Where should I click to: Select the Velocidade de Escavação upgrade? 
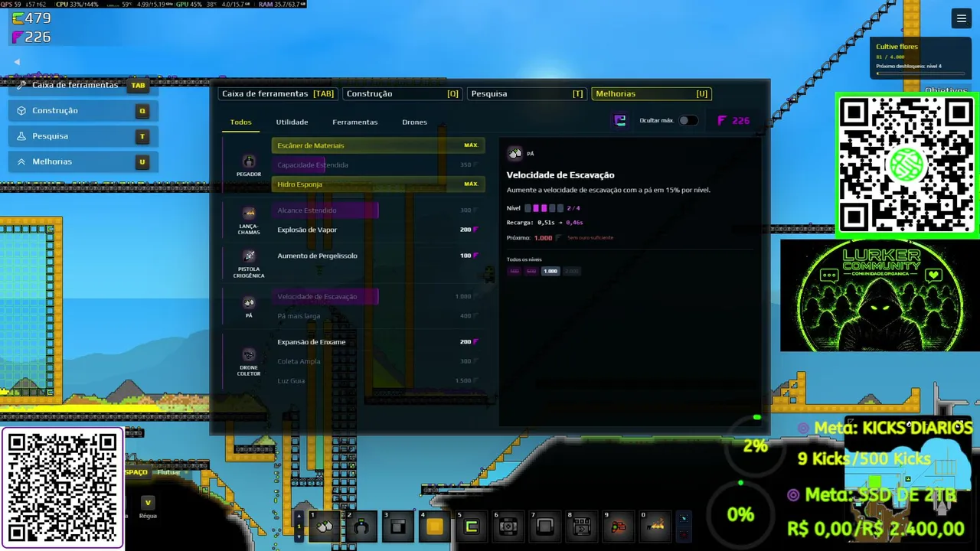378,296
